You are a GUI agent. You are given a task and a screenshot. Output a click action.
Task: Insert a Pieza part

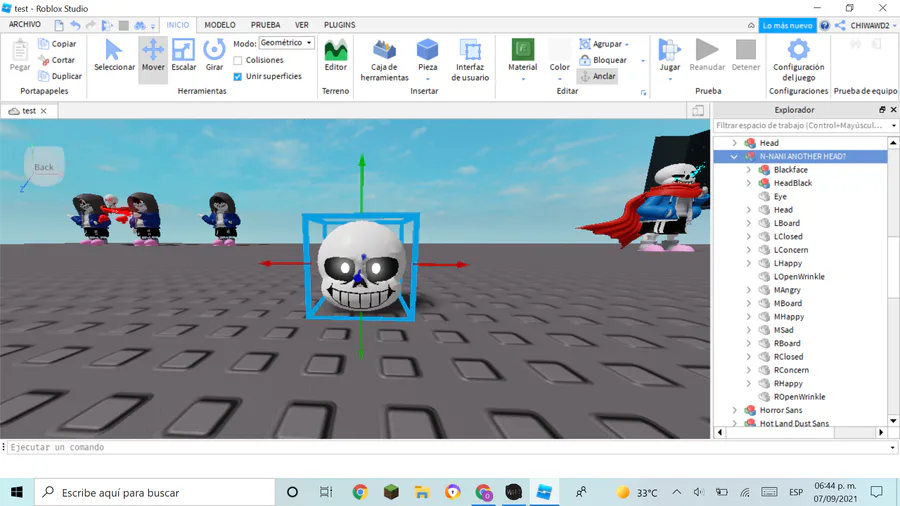coord(428,56)
